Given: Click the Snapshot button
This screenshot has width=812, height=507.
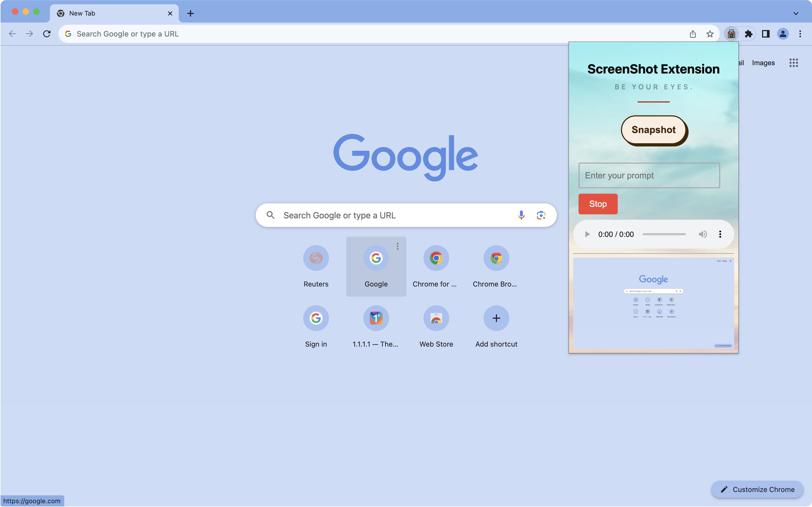Looking at the screenshot, I should 653,130.
